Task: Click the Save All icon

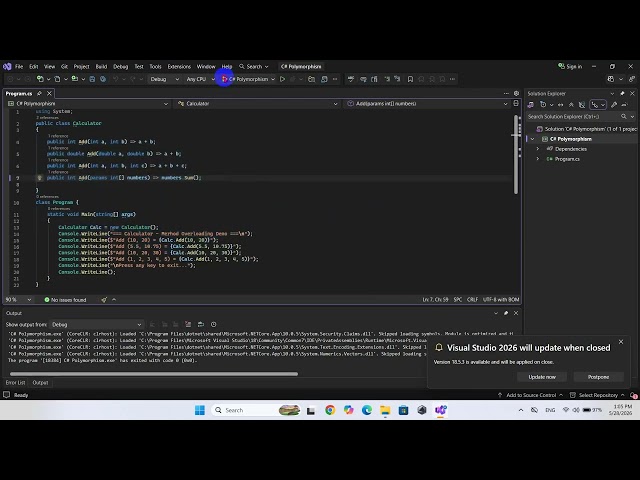Action: tap(103, 79)
